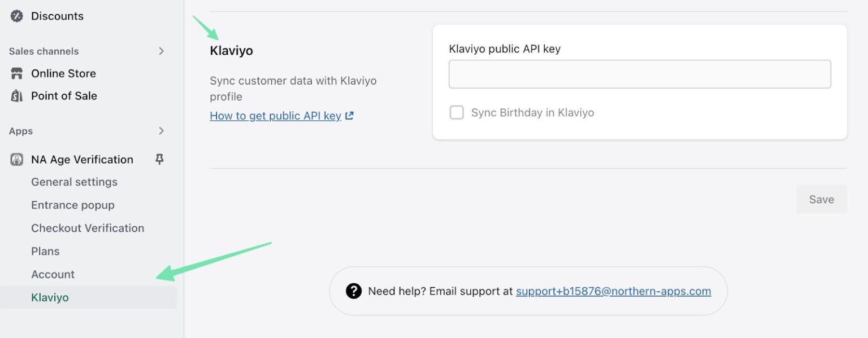This screenshot has height=338, width=868.
Task: Email support via the support link
Action: click(613, 291)
